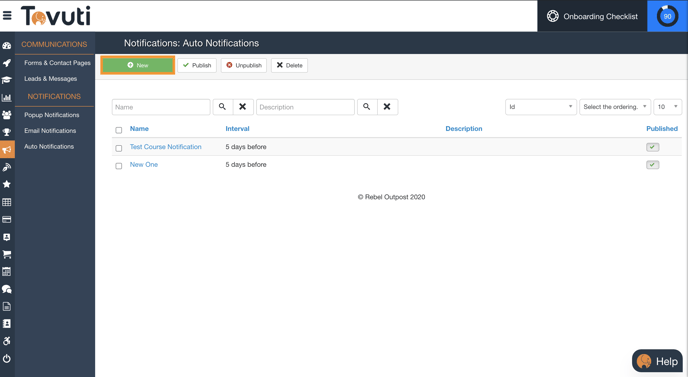Open the calendar sidebar icon
The height and width of the screenshot is (377, 688).
7,272
